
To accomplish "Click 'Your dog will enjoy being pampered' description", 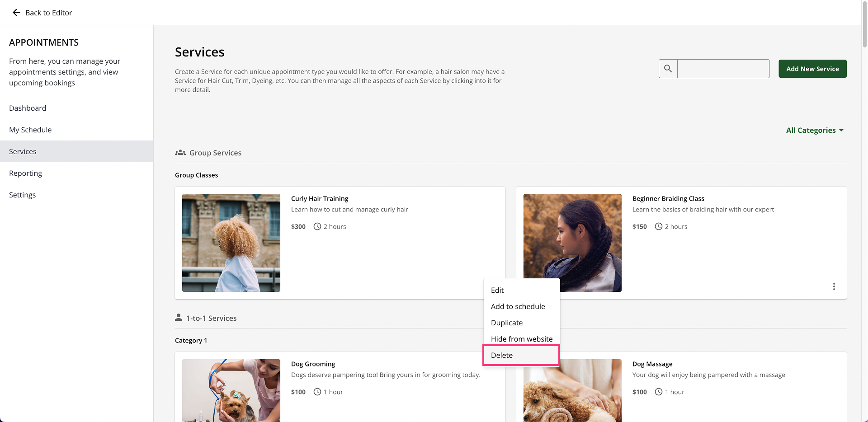I will [x=708, y=375].
